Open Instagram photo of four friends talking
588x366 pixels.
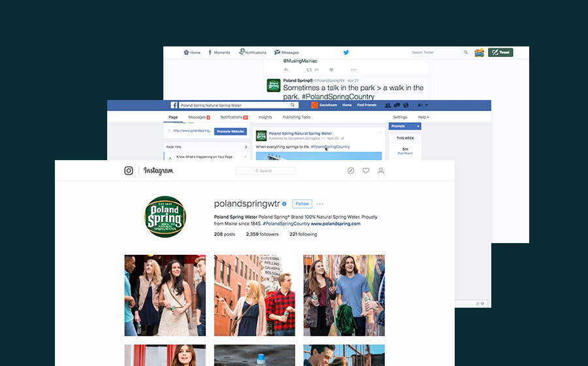coord(165,295)
